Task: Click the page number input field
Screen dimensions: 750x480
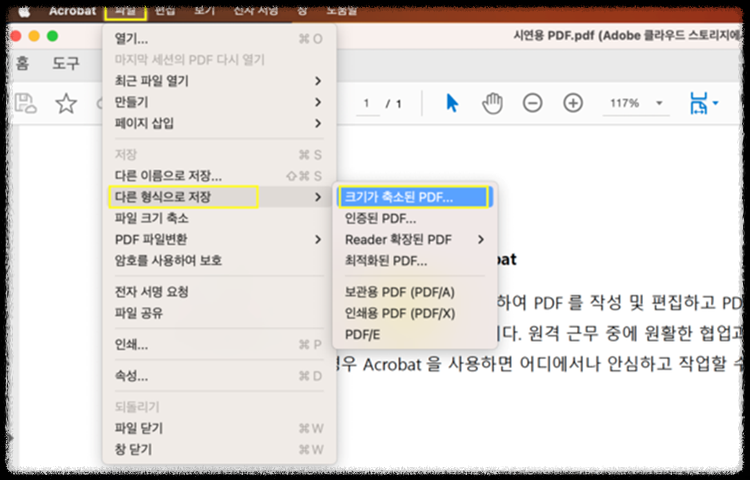Action: (367, 104)
